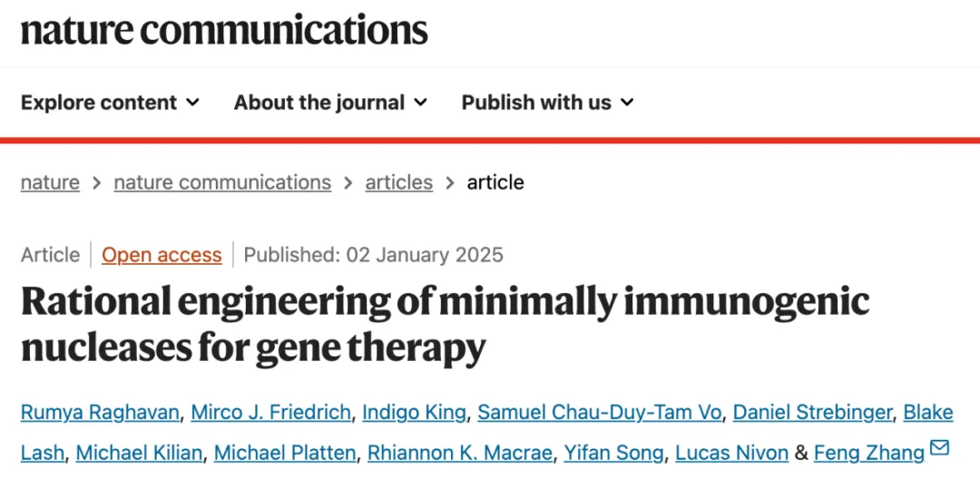Open the nature communications breadcrumb
This screenshot has height=488, width=980.
[222, 182]
